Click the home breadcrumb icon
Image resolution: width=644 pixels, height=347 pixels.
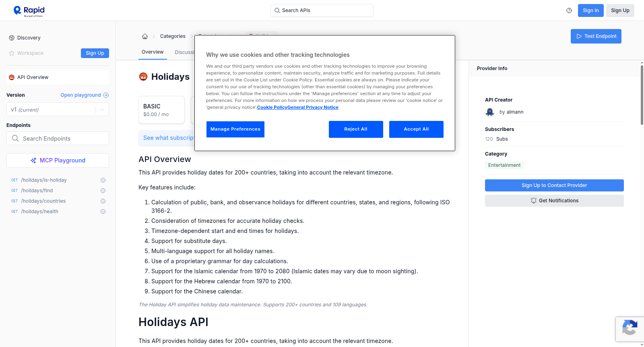click(x=145, y=36)
